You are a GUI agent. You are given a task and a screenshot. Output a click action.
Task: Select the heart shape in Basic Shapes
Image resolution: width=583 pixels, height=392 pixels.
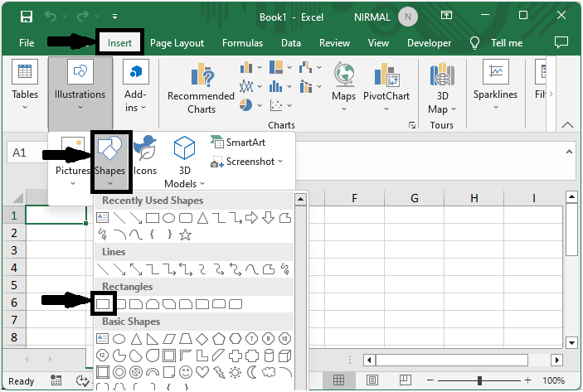[202, 370]
